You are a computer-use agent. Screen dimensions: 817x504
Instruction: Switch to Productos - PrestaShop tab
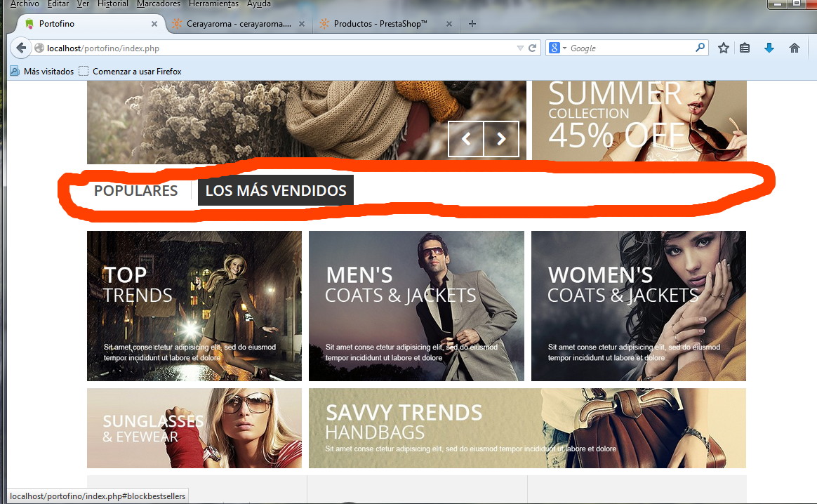(x=385, y=23)
